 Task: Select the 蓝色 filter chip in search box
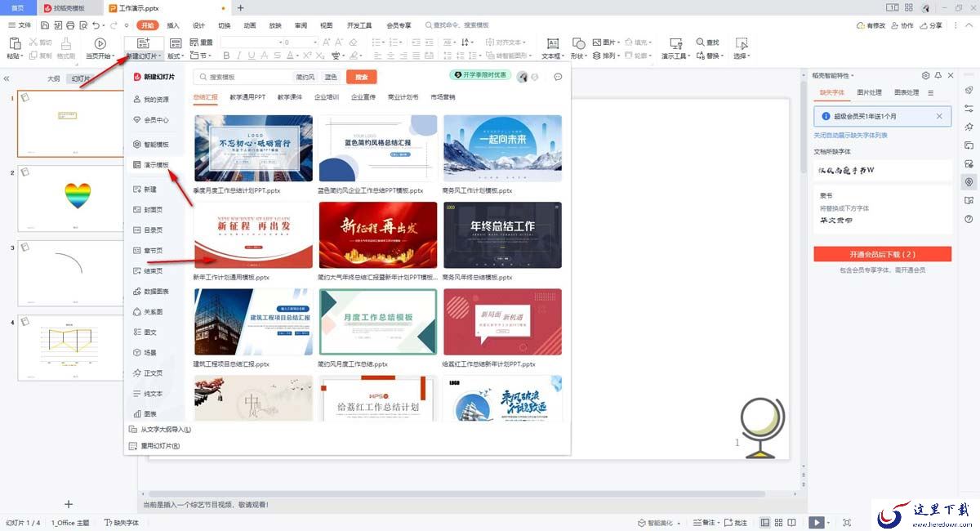331,77
